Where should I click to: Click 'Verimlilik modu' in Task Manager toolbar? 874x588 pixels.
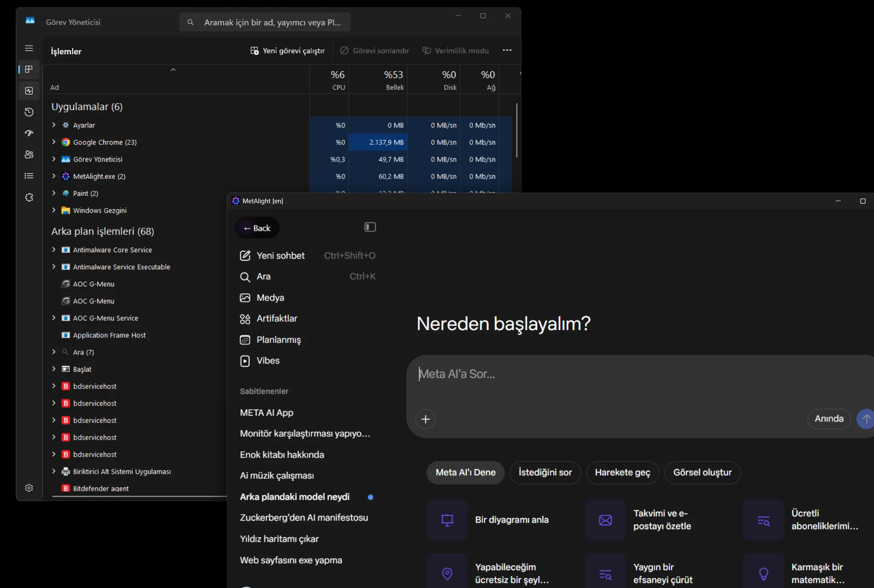(455, 51)
